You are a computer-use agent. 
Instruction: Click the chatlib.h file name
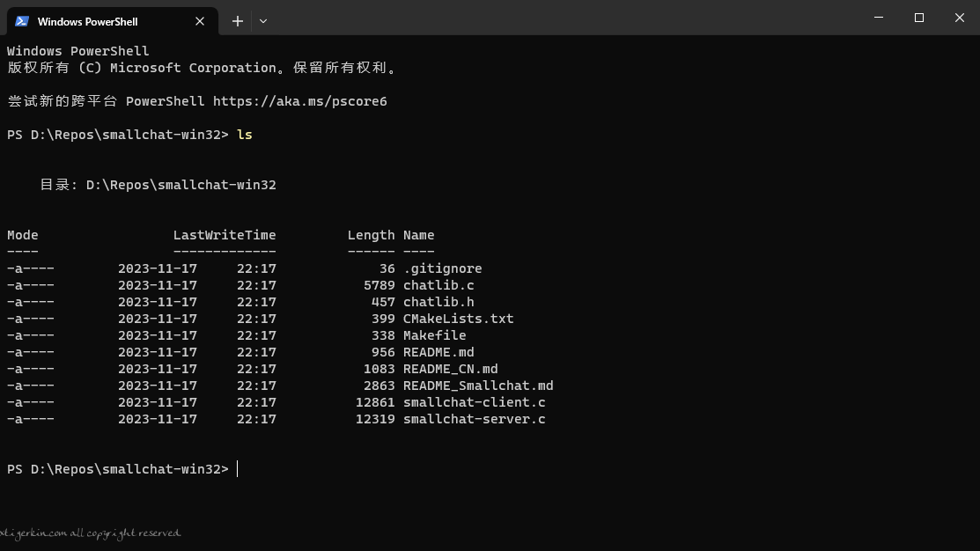click(438, 302)
